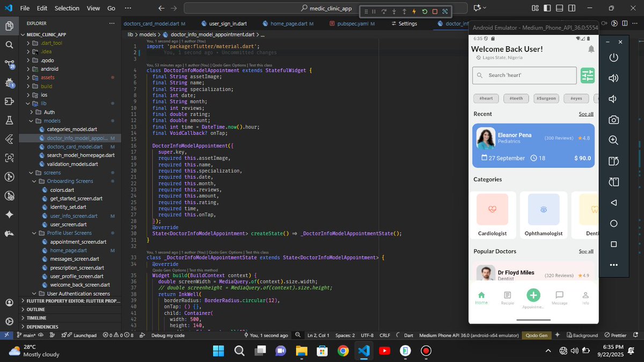Click Qodo Gen in the status bar
This screenshot has height=362, width=644.
pos(537,335)
